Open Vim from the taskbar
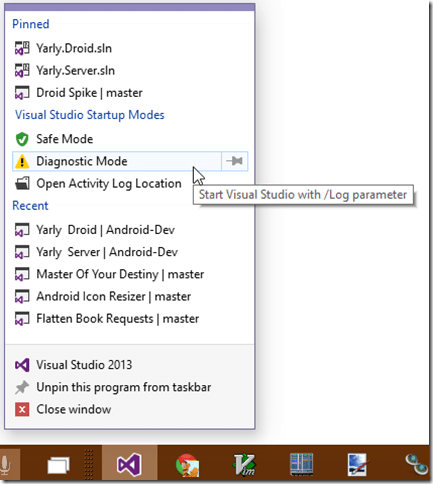The width and height of the screenshot is (433, 484). pyautogui.click(x=244, y=465)
